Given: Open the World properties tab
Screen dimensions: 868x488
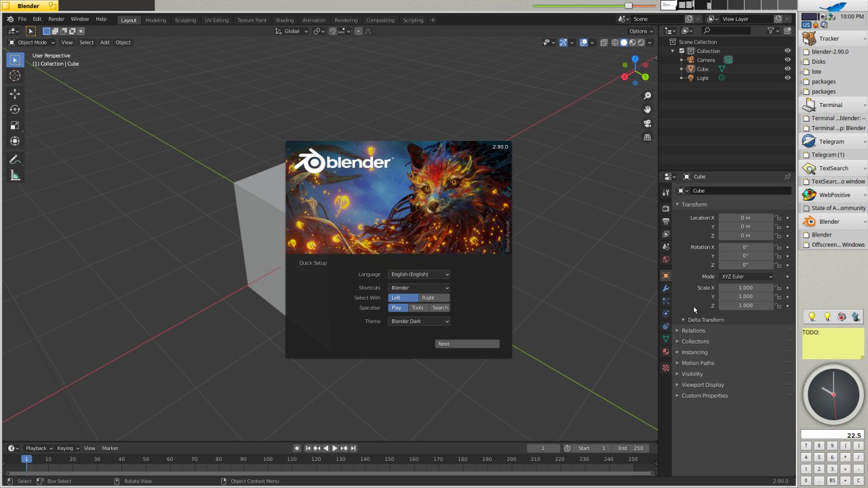Looking at the screenshot, I should coord(666,259).
